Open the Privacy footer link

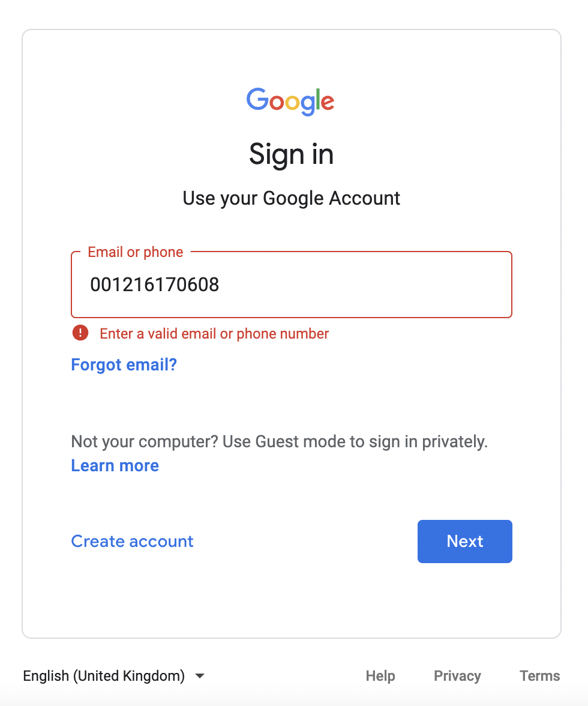coord(458,676)
